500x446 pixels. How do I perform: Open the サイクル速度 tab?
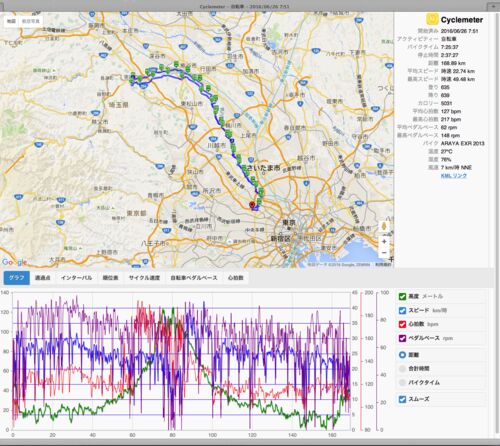[144, 278]
